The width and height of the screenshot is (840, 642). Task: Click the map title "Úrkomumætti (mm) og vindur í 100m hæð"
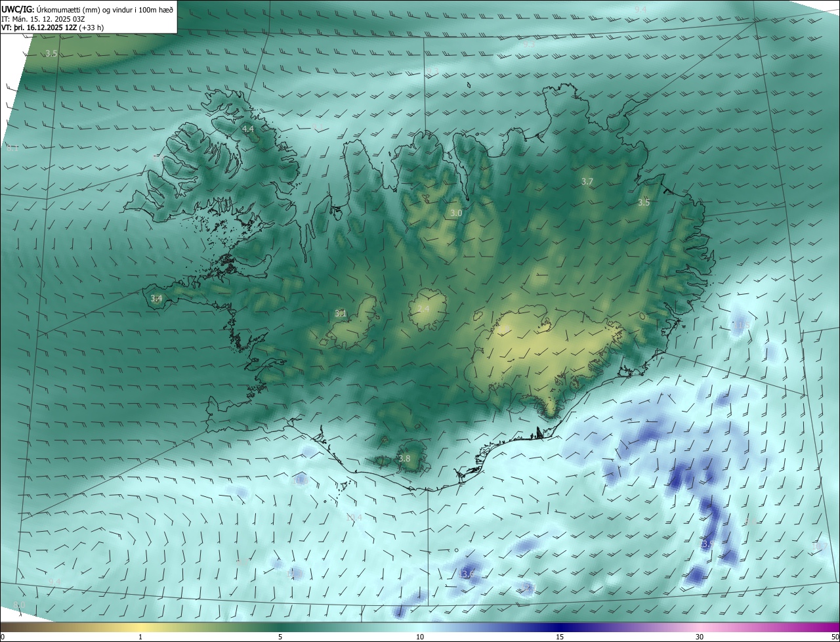[105, 9]
